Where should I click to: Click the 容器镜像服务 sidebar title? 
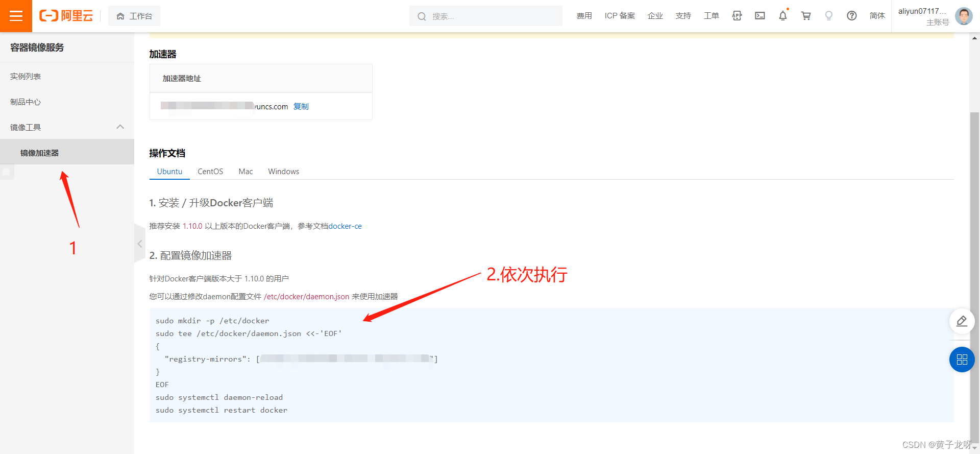coord(37,47)
